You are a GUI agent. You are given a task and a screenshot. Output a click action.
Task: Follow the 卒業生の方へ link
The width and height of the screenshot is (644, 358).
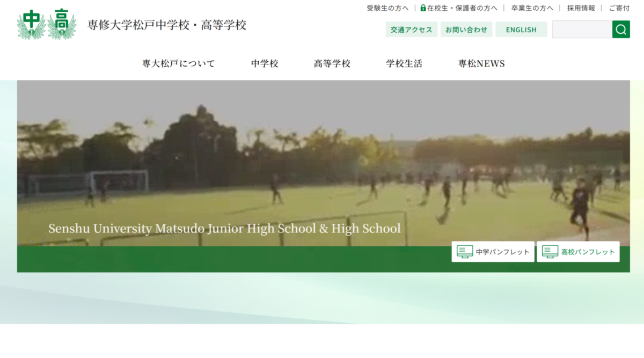(x=532, y=8)
